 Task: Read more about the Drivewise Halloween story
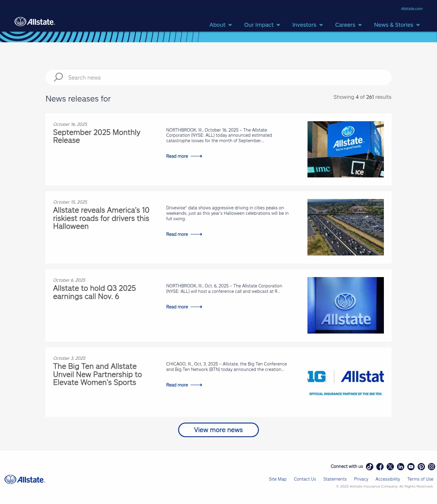tap(184, 234)
